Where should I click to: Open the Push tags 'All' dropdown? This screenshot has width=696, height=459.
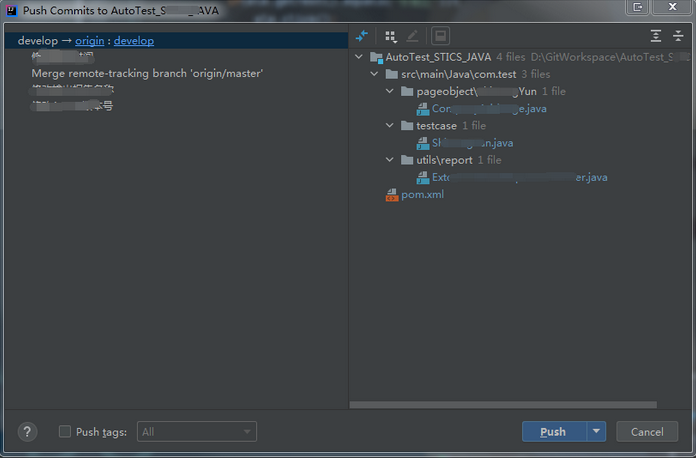point(196,432)
